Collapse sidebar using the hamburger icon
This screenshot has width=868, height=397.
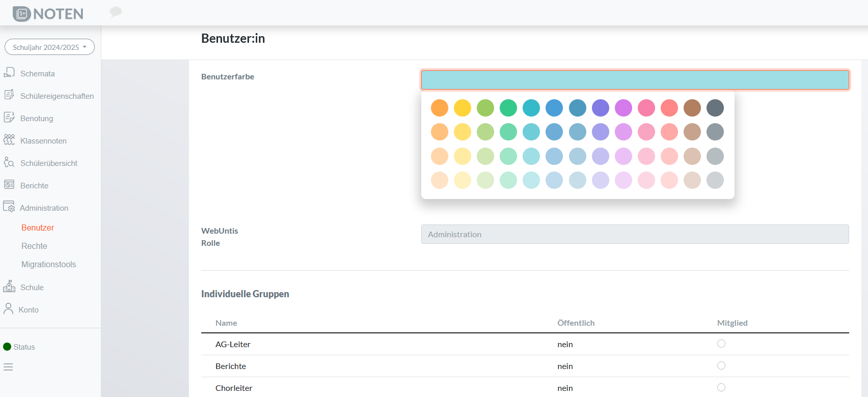(8, 367)
